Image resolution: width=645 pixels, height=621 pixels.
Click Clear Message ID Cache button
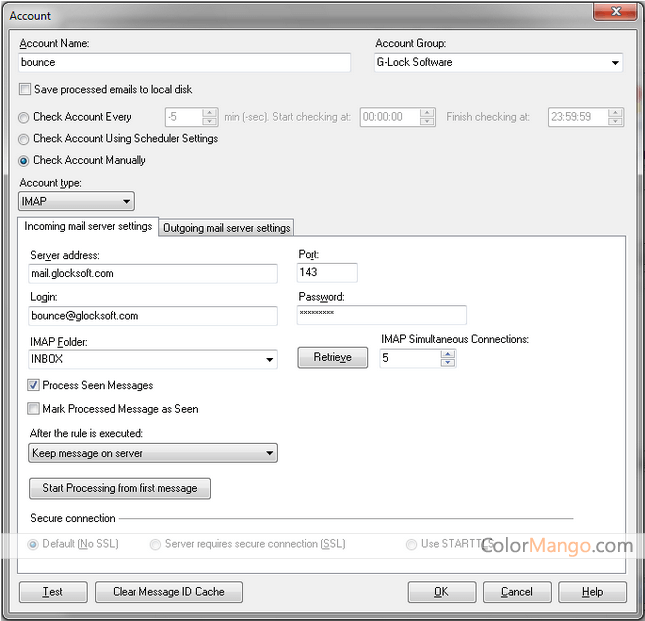tap(168, 592)
